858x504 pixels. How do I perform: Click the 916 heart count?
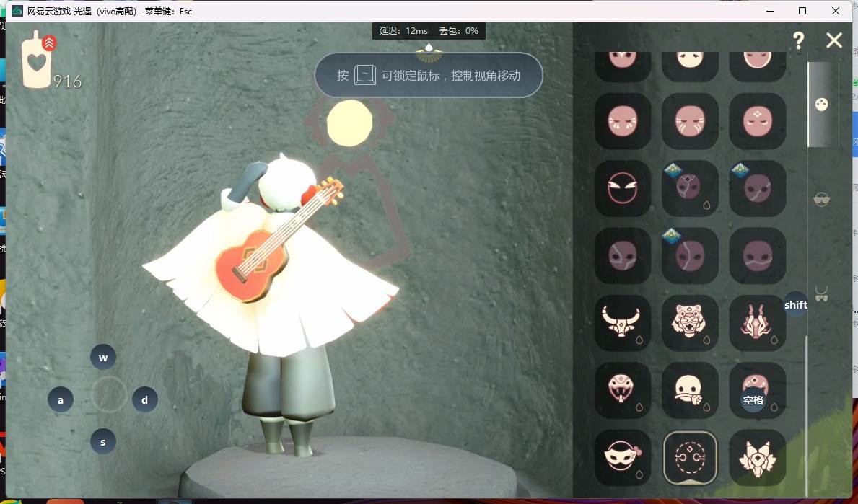click(x=67, y=81)
